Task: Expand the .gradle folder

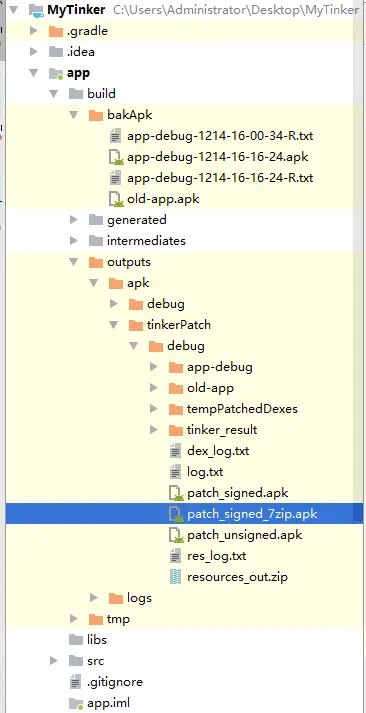Action: coord(34,31)
